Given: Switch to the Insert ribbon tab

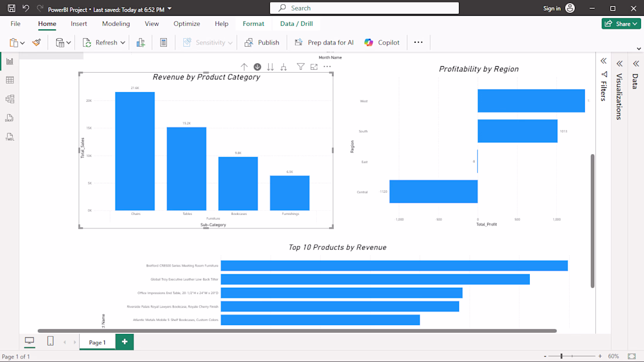Looking at the screenshot, I should pos(79,24).
